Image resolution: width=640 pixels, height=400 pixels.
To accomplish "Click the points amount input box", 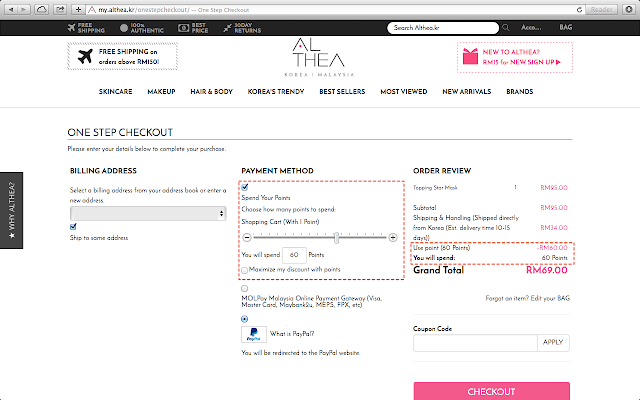I will tap(294, 255).
